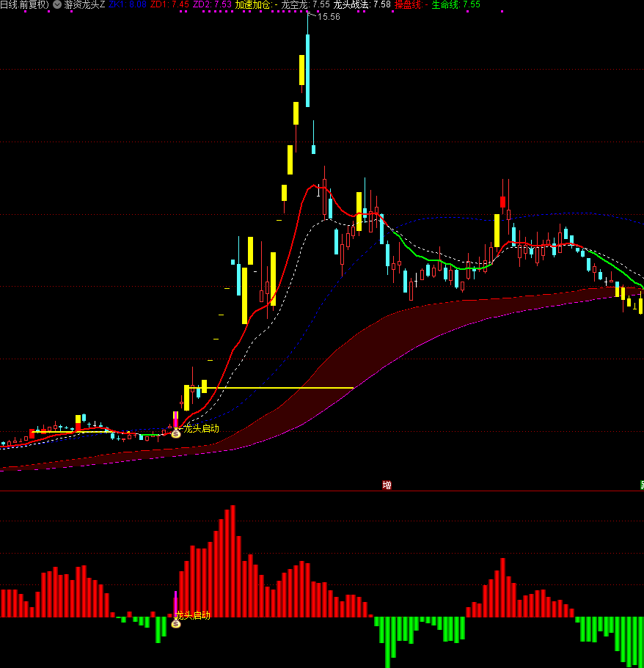
Task: Click the tallest red histogram bar in lower panel
Action: click(x=233, y=561)
